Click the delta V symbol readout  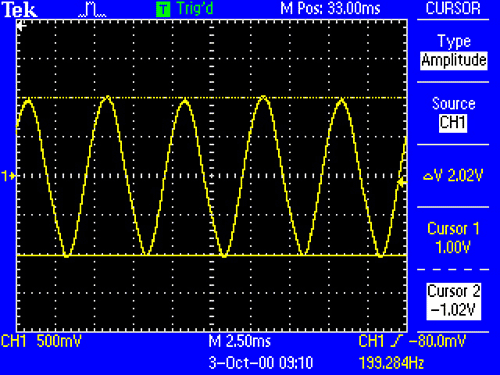453,175
